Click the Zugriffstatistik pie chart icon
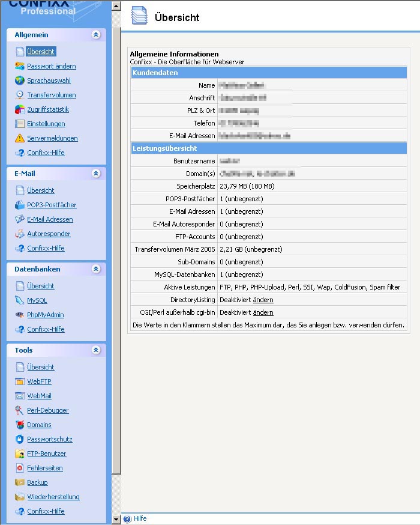420x525 pixels. tap(20, 109)
